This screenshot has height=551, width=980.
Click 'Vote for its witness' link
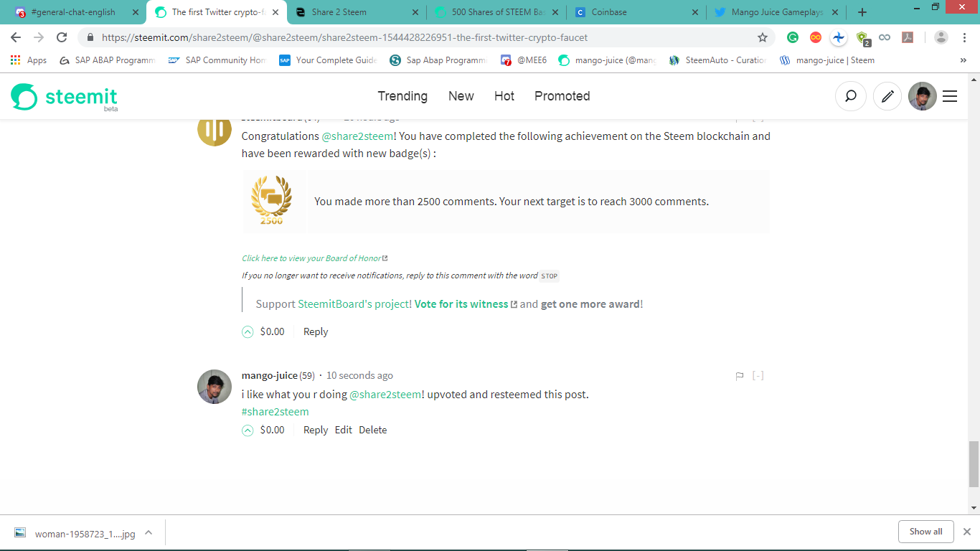pyautogui.click(x=466, y=304)
